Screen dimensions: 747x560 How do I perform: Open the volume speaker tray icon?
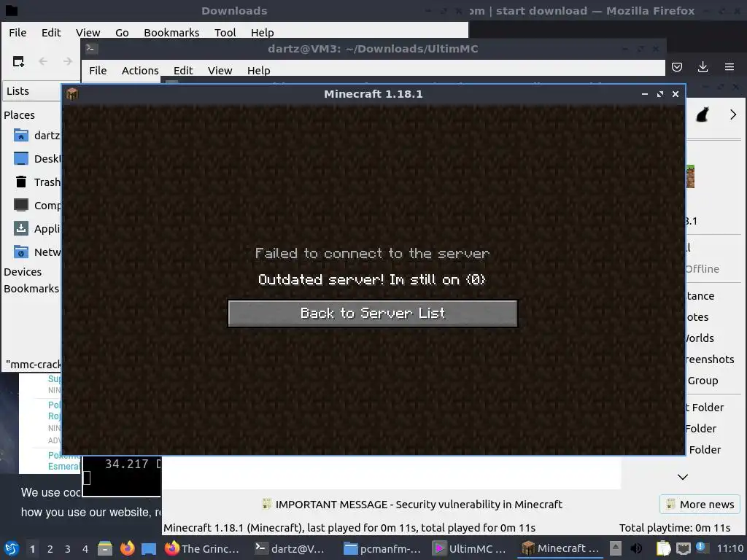(x=636, y=548)
